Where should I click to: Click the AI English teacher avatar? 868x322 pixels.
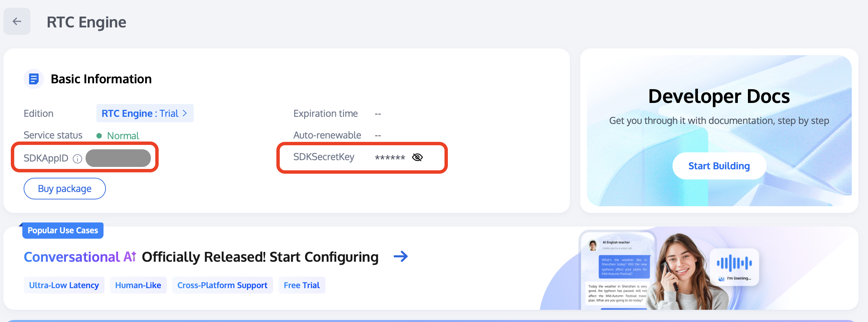(x=593, y=245)
